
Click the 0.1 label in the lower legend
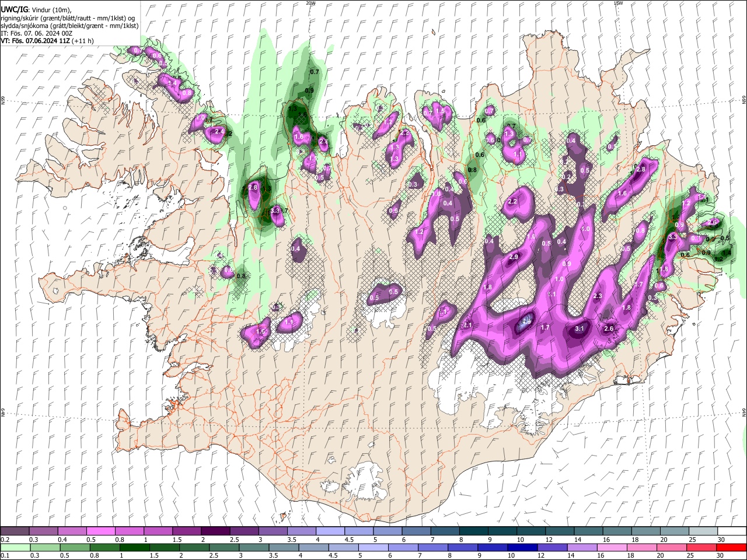(x=4, y=555)
